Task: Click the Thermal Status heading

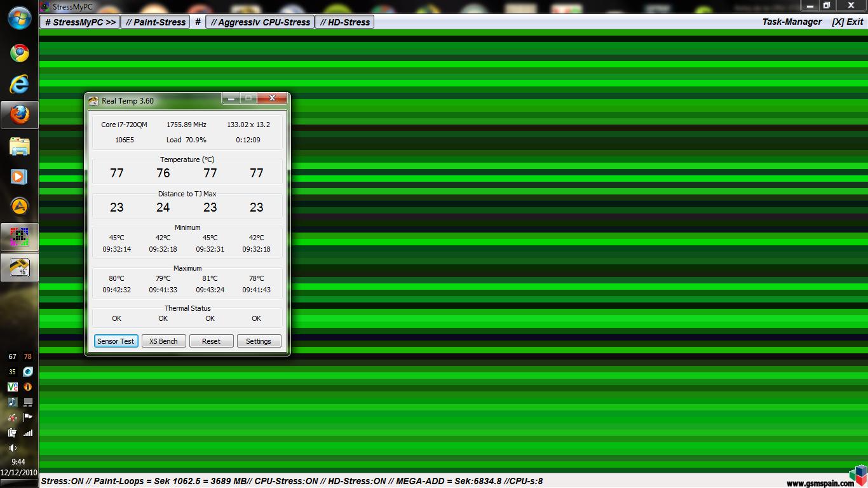Action: [x=187, y=308]
